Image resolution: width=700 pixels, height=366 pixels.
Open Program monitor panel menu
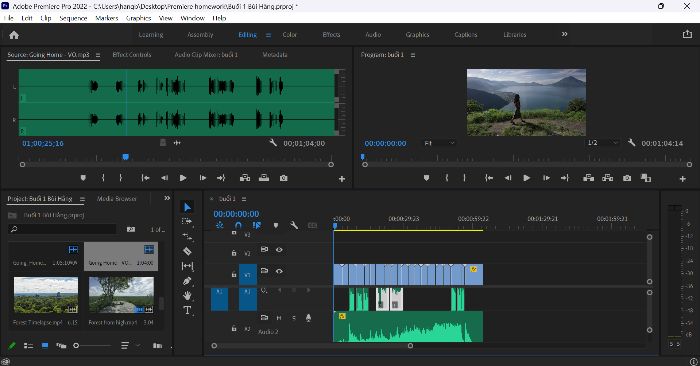(x=413, y=55)
